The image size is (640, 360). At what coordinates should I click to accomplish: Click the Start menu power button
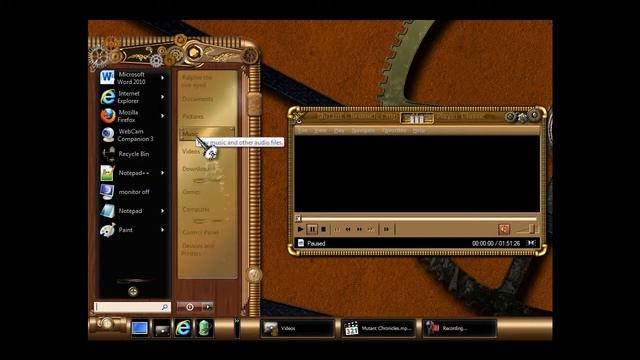tap(190, 307)
